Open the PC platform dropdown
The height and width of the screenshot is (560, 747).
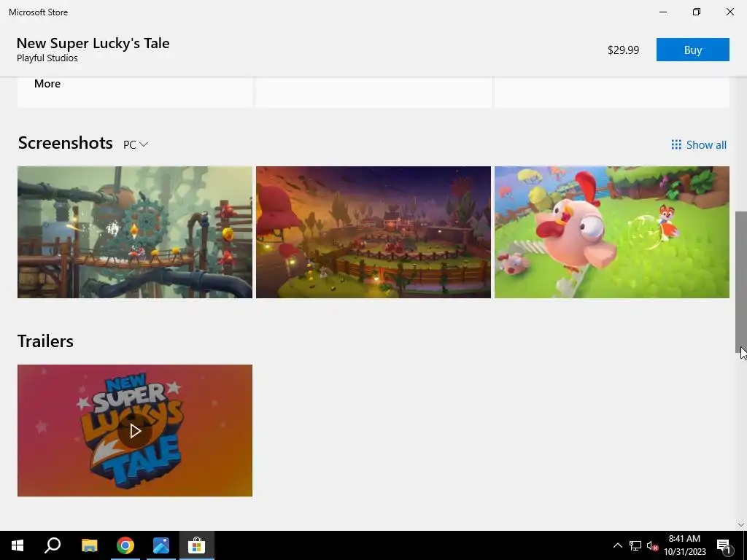click(x=136, y=145)
